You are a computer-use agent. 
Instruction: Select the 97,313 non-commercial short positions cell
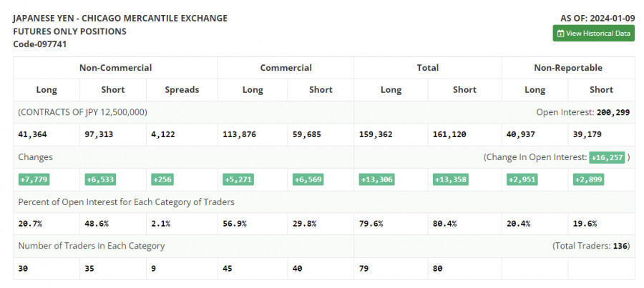click(99, 134)
